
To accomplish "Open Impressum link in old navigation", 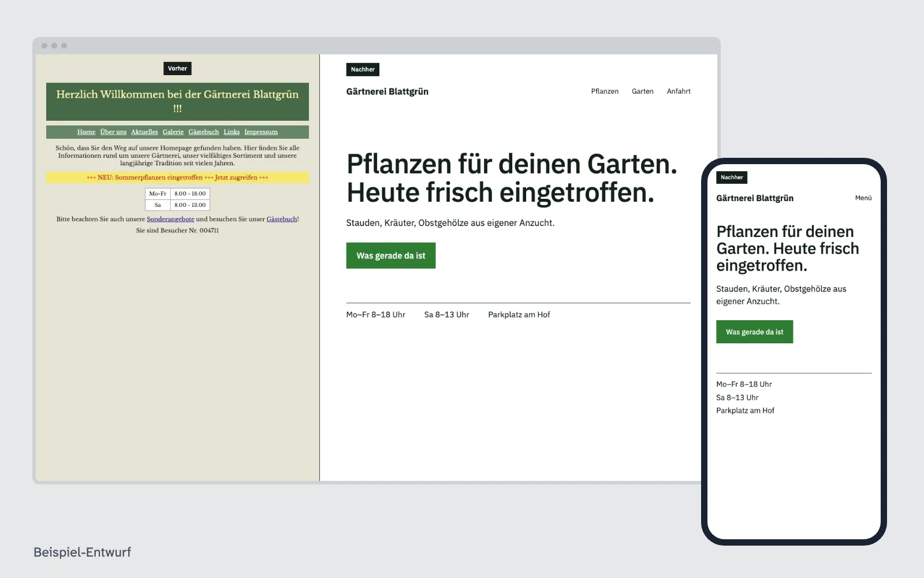I will pyautogui.click(x=261, y=132).
